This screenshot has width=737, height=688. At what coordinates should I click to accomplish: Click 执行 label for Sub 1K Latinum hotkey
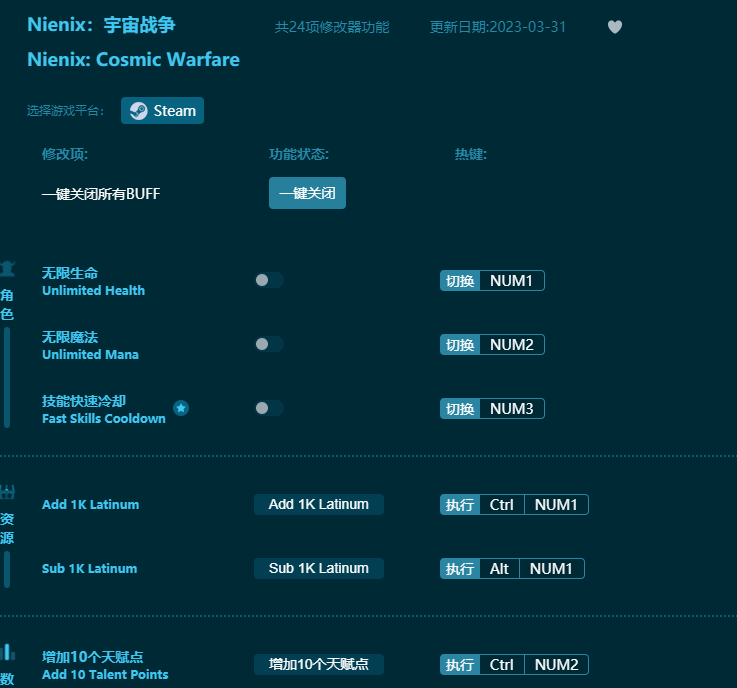pyautogui.click(x=460, y=569)
